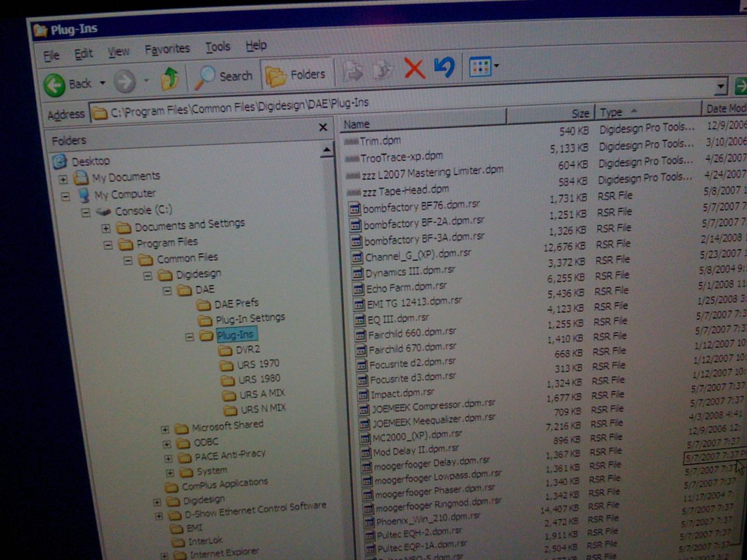747x560 pixels.
Task: Click JOEMEEK Compressor.dpm.rsr file icon
Action: tap(364, 409)
